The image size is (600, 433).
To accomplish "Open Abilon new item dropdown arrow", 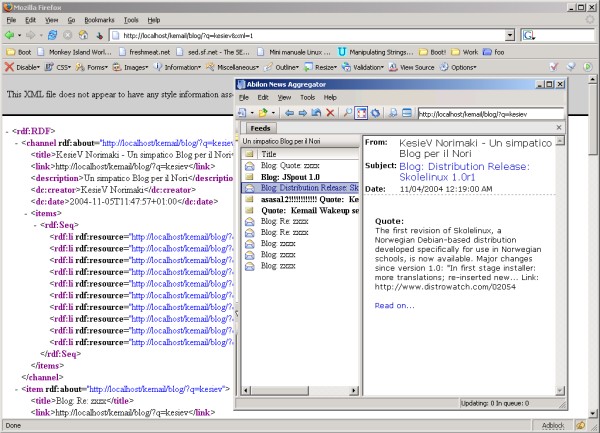I will click(x=252, y=113).
